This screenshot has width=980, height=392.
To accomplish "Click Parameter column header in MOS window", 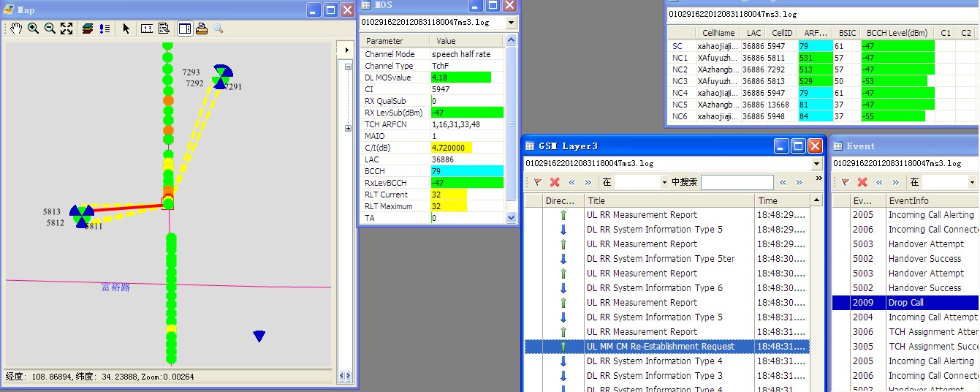I will pos(394,41).
